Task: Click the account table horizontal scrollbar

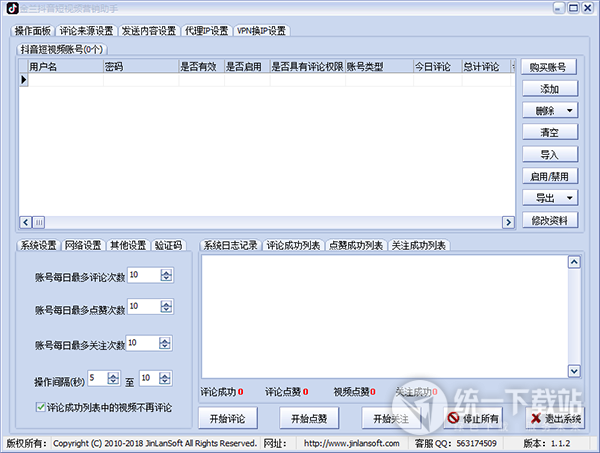Action: [260, 221]
